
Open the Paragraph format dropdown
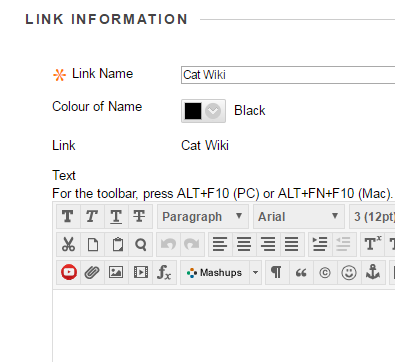(203, 217)
